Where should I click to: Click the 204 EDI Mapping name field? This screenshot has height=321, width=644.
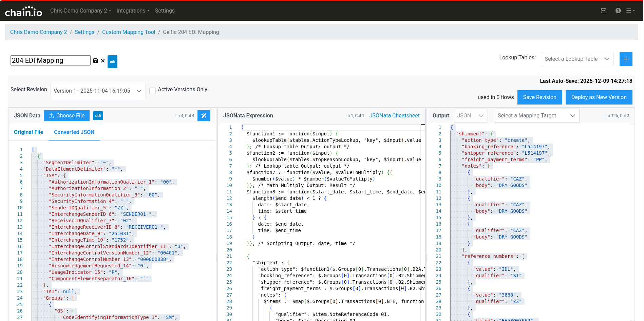[50, 60]
